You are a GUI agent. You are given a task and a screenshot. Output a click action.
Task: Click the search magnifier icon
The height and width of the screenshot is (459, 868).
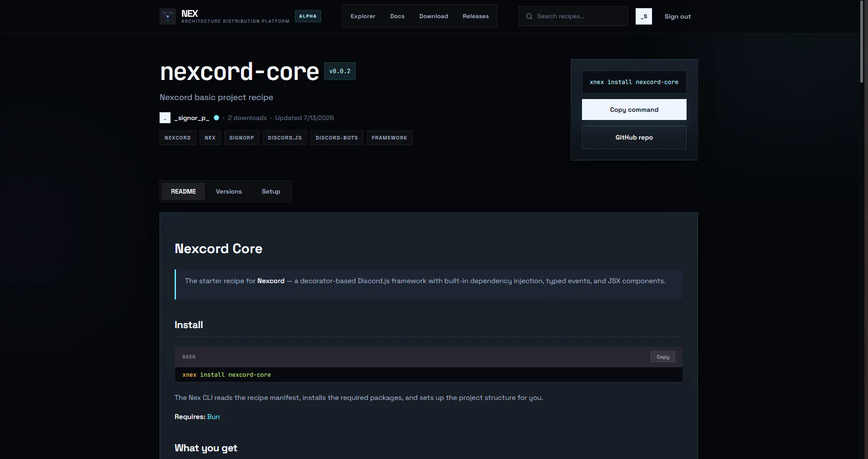(529, 16)
